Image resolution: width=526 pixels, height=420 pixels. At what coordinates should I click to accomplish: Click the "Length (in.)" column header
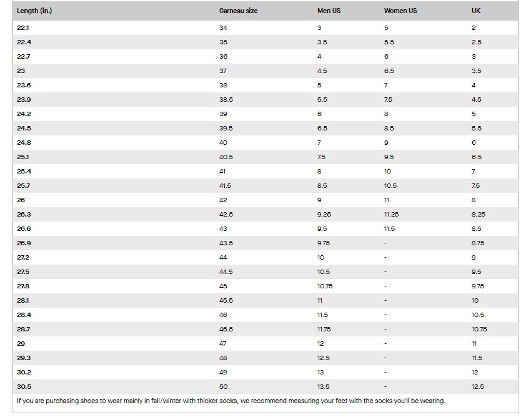34,11
